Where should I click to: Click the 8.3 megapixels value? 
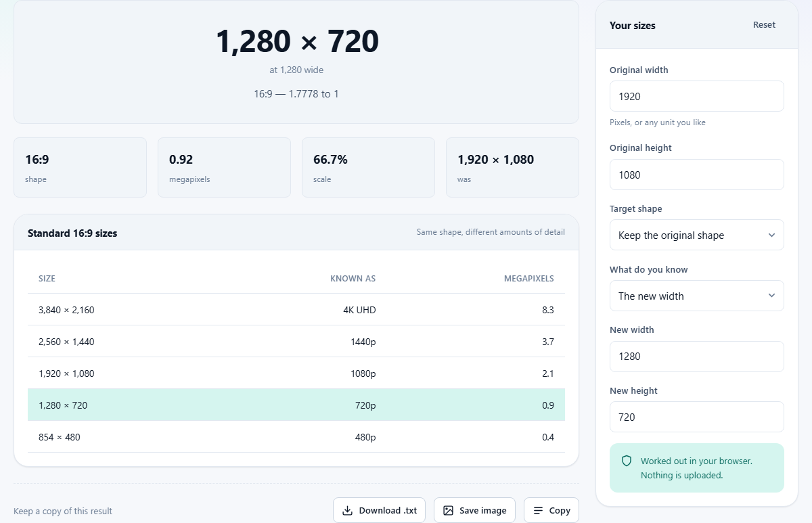point(548,310)
